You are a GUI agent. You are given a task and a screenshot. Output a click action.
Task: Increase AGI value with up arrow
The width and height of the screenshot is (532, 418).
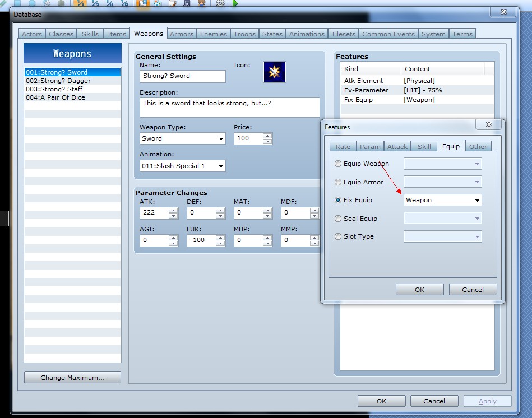(x=173, y=238)
